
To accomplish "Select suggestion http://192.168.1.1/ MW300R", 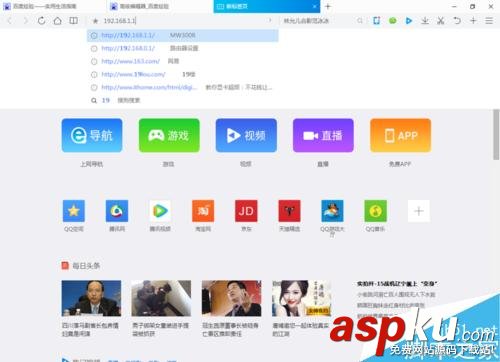I will coord(183,35).
